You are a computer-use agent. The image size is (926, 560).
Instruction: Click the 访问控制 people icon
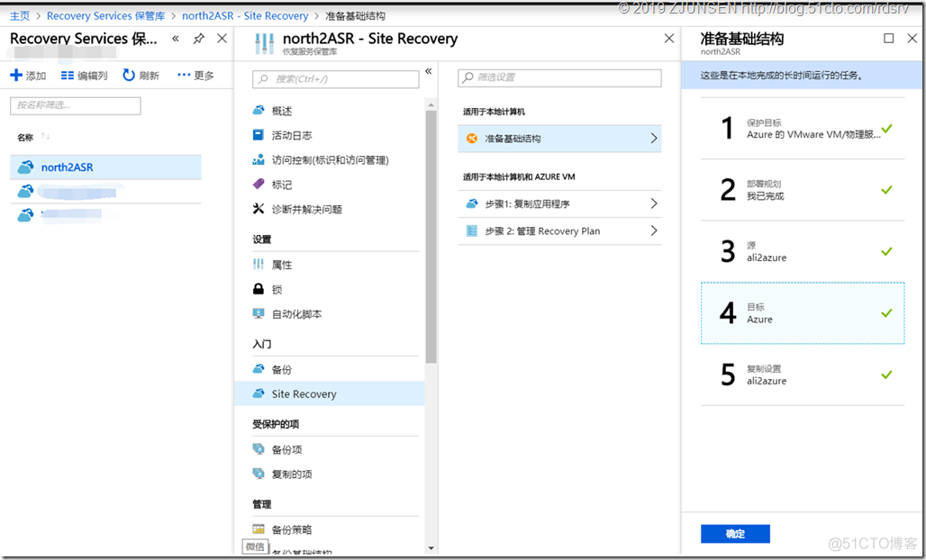tap(259, 159)
